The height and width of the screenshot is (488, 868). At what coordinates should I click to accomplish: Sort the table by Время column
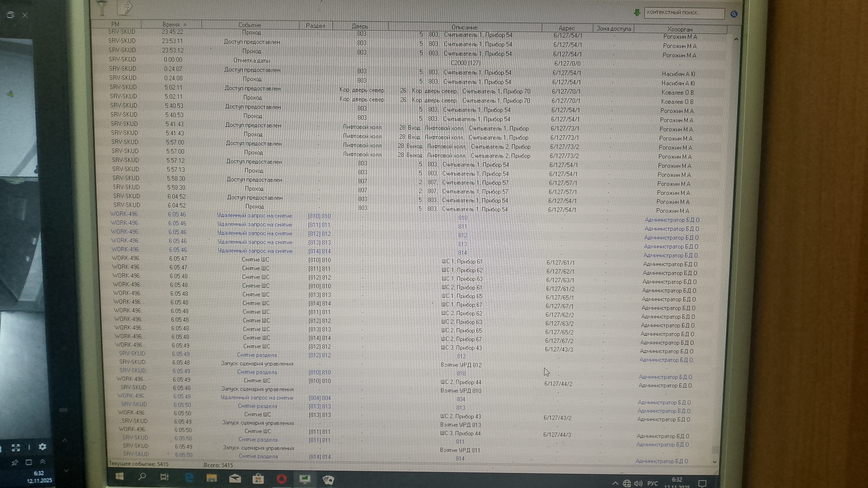click(x=171, y=24)
